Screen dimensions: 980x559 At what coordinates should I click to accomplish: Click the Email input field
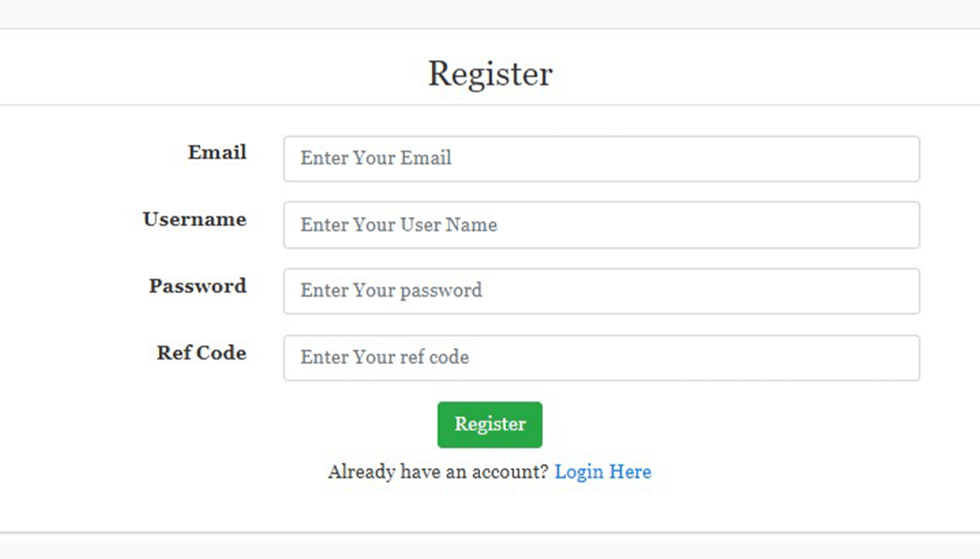[x=601, y=158]
